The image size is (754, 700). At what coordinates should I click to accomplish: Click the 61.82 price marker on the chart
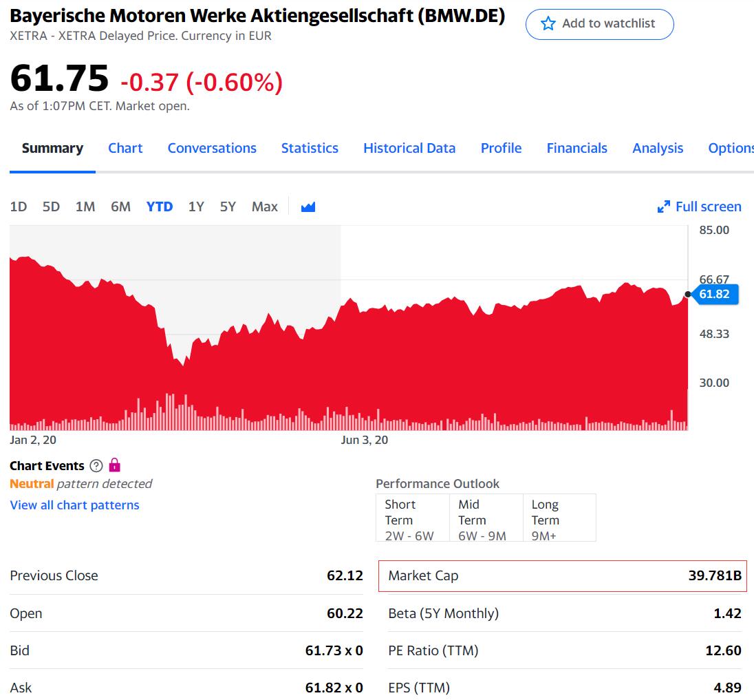coord(716,294)
